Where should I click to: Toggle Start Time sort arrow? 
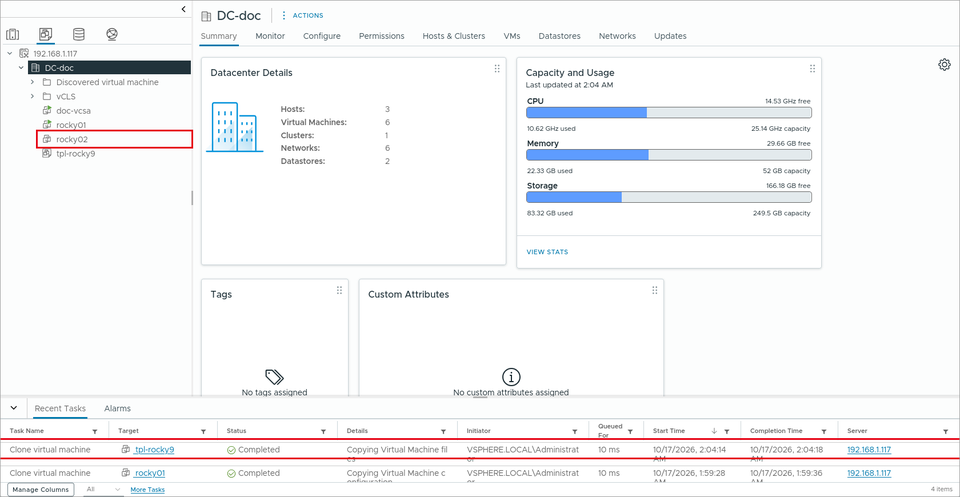pos(714,431)
